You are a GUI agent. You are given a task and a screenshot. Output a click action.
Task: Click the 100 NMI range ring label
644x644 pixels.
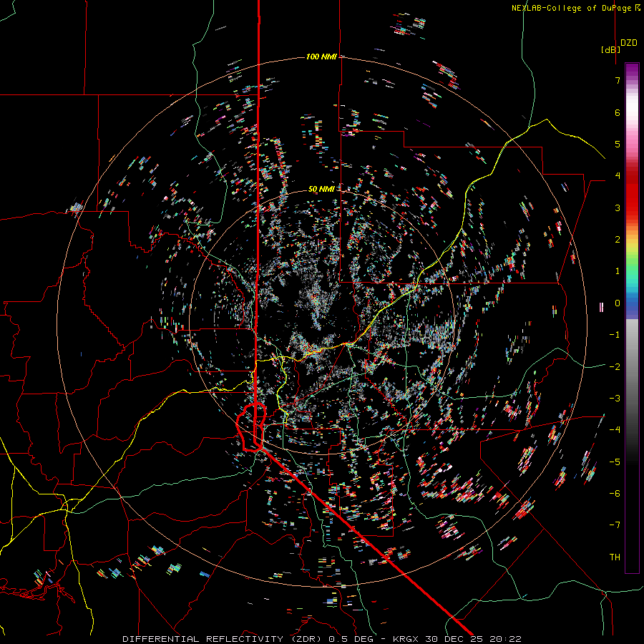[x=321, y=57]
